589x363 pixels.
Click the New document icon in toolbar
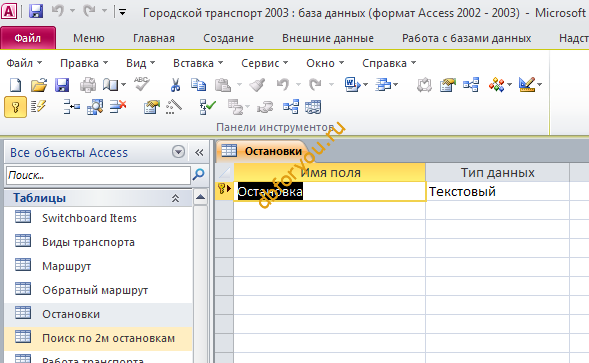coord(15,85)
